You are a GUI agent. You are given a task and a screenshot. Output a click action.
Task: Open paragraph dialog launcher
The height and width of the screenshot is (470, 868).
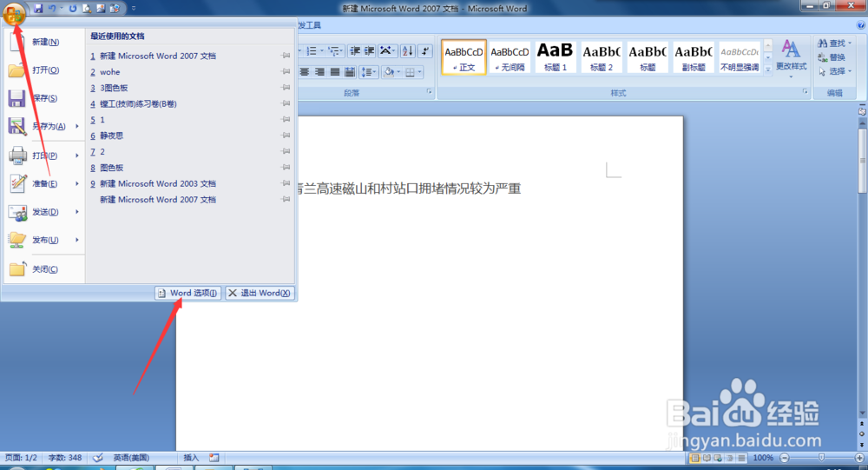[429, 92]
